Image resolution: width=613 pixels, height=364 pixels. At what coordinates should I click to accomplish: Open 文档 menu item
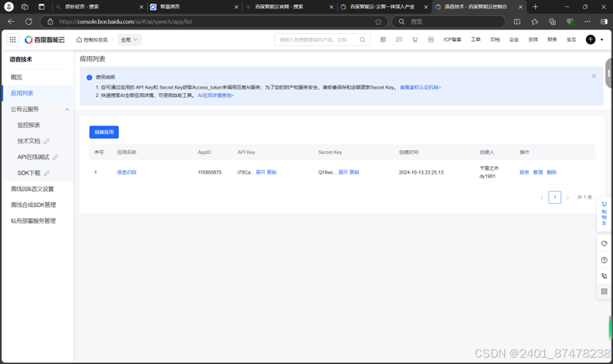pos(495,40)
